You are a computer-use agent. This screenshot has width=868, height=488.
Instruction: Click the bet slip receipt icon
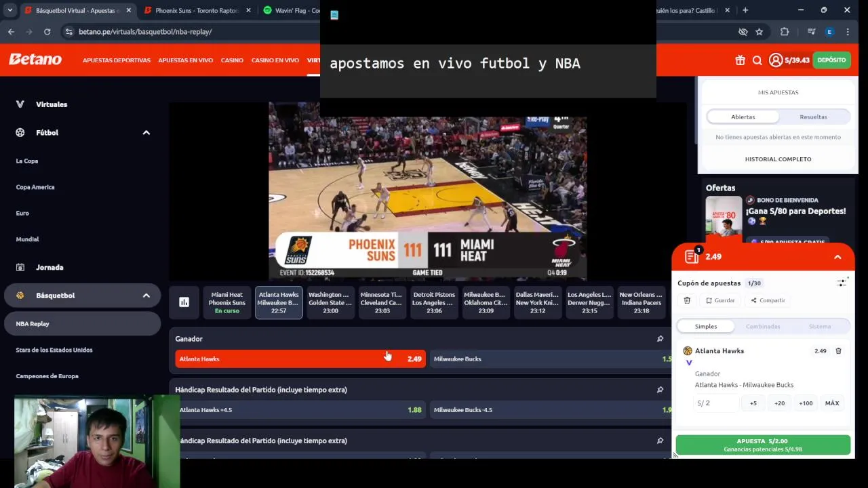click(691, 256)
